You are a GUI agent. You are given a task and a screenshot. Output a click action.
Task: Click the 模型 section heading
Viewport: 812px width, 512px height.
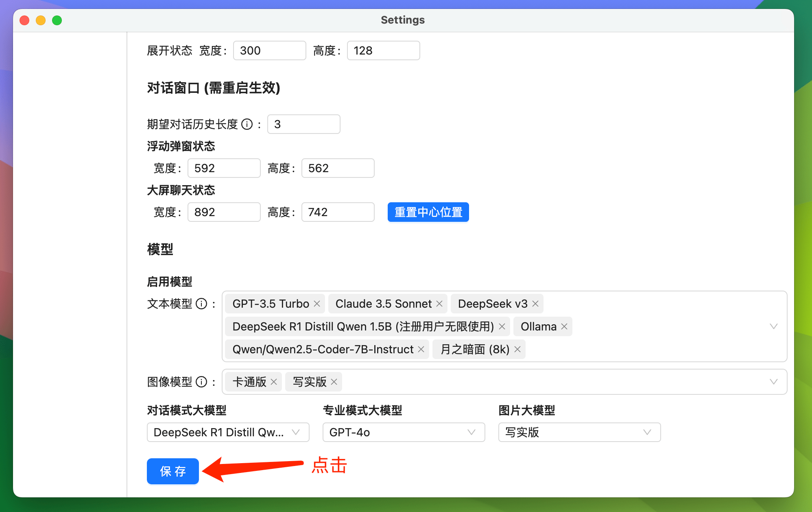point(160,249)
